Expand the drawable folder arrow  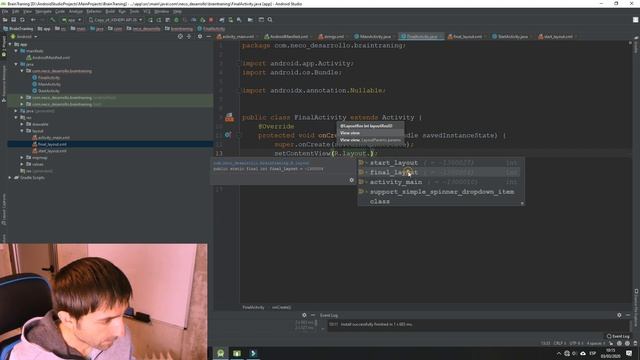(22, 124)
